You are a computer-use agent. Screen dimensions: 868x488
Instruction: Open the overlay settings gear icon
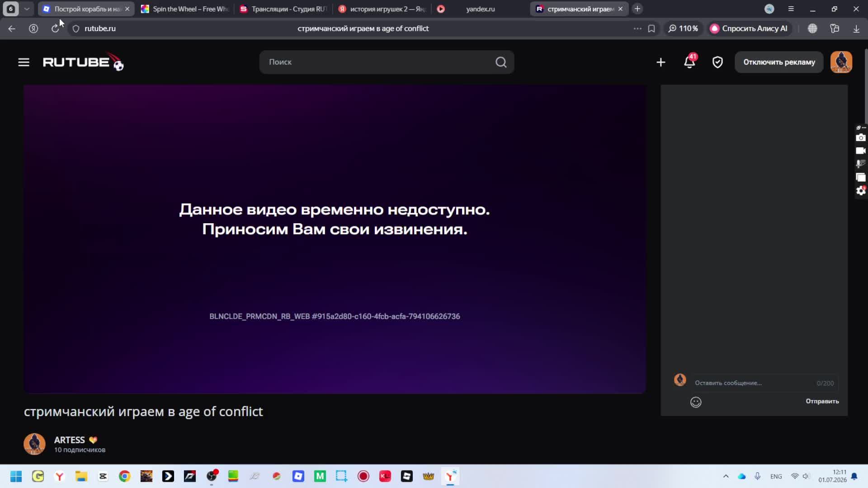(860, 191)
